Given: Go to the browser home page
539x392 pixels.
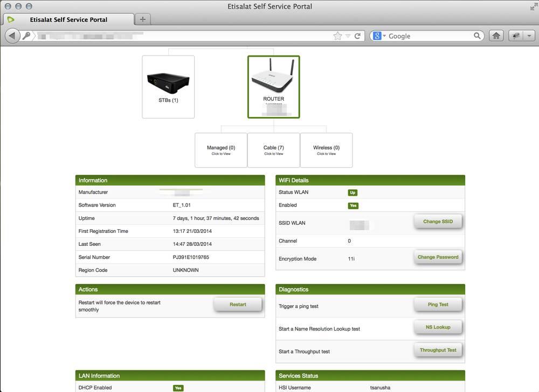Looking at the screenshot, I should 496,36.
